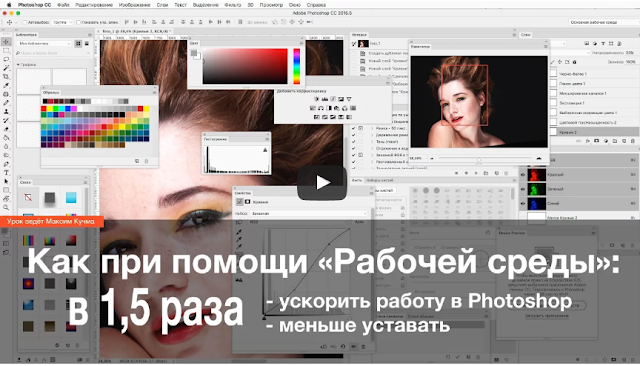640x366 pixels.
Task: Hide the Зеленый channel eye icon
Action: (x=523, y=189)
